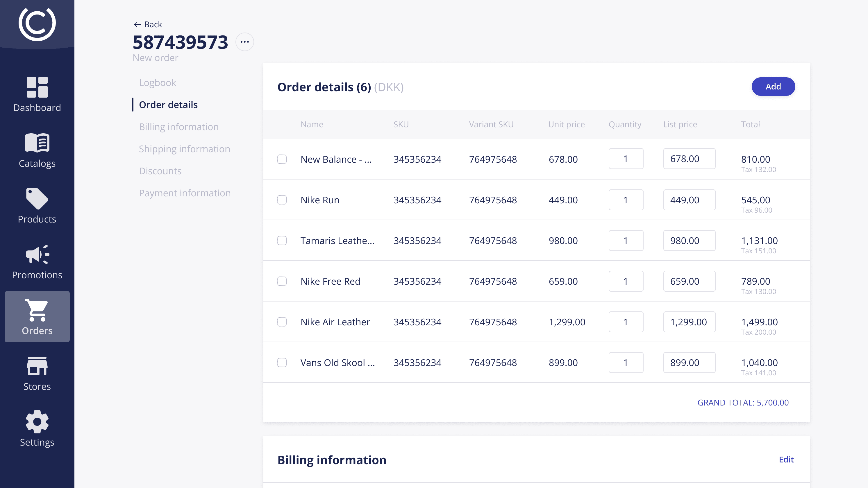The image size is (868, 488).
Task: Click the Add button
Action: pyautogui.click(x=773, y=87)
